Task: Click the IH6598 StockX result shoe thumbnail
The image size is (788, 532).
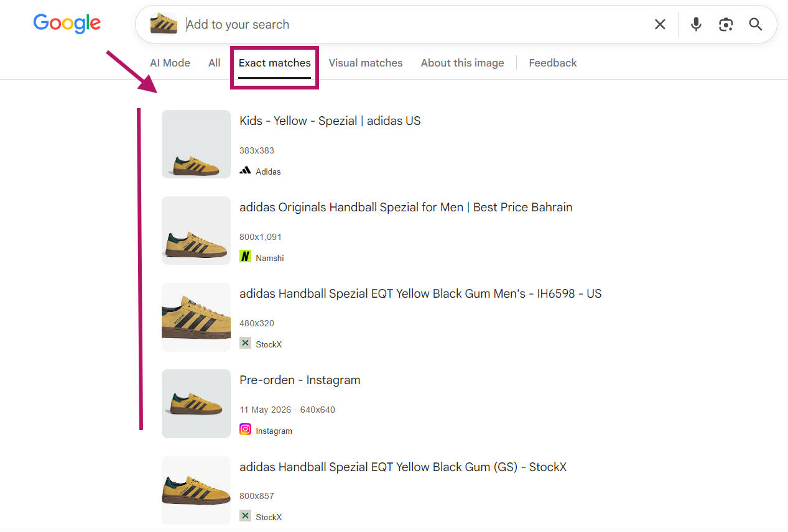Action: 196,317
